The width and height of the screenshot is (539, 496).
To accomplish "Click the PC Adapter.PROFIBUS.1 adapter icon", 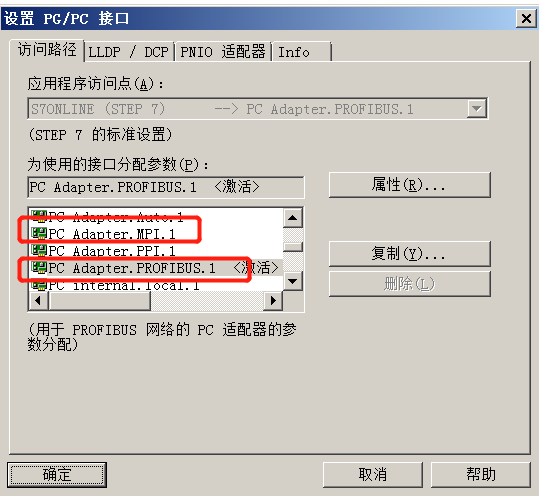I will click(x=39, y=267).
